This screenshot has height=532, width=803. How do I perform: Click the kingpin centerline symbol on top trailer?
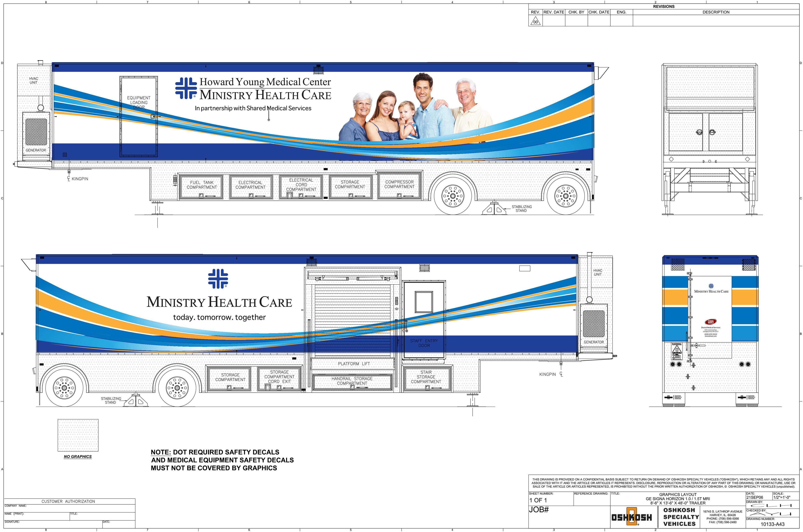coord(69,178)
